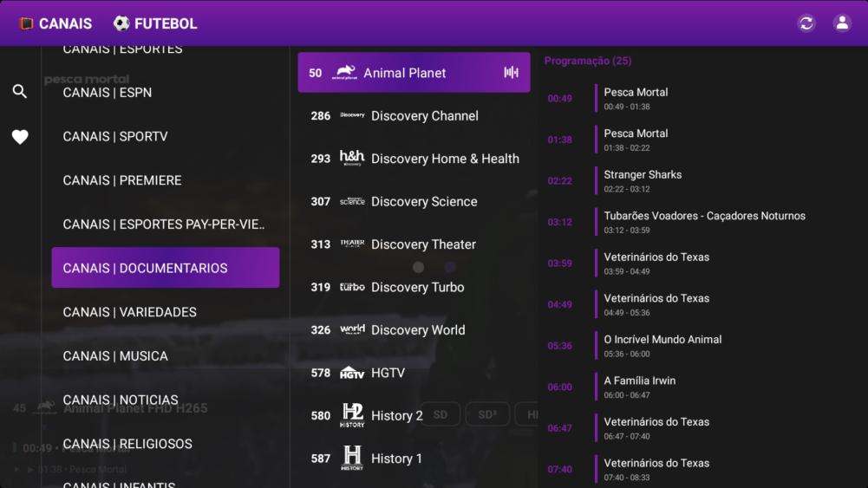Open the CANAIS tab in top bar
868x488 pixels.
pos(55,23)
